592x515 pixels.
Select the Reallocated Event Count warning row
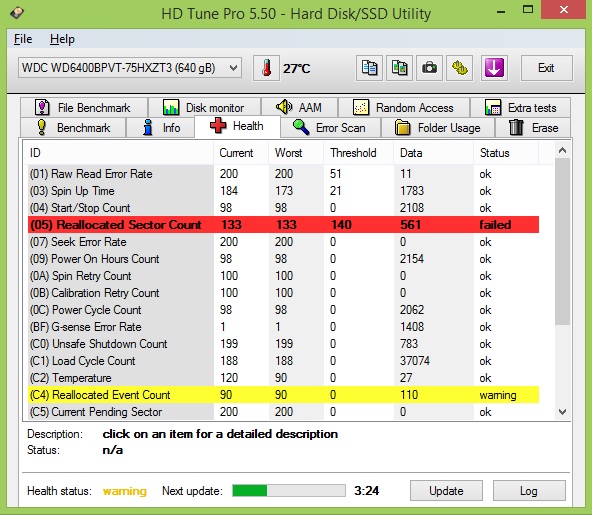(283, 395)
